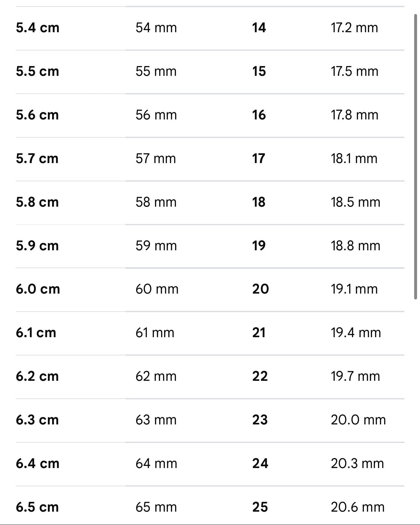Select the 6.0 cm row label

click(38, 289)
